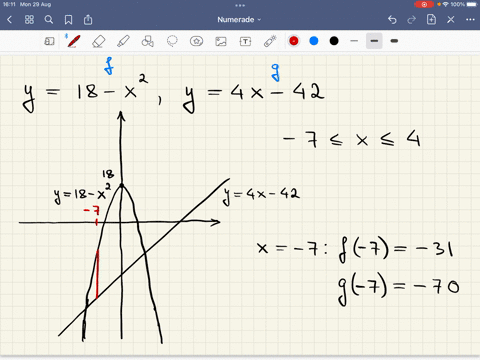Select the thinnest stroke width
This screenshot has height=360, width=480.
click(354, 41)
